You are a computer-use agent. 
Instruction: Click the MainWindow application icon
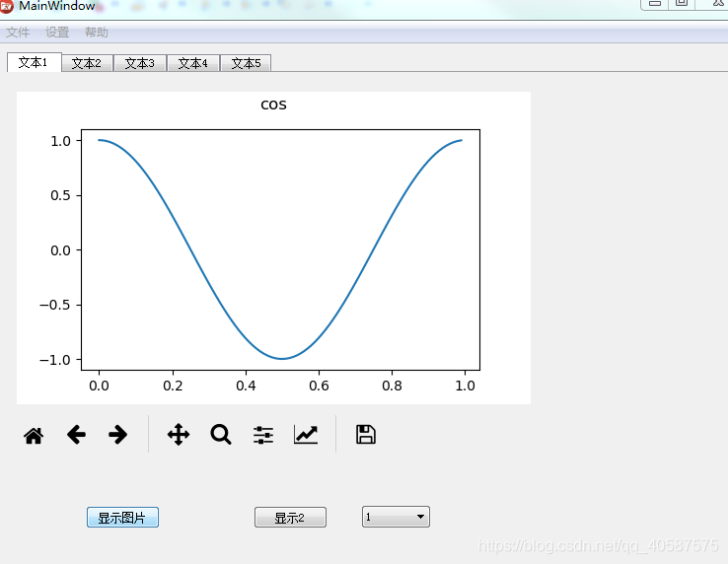(7, 6)
